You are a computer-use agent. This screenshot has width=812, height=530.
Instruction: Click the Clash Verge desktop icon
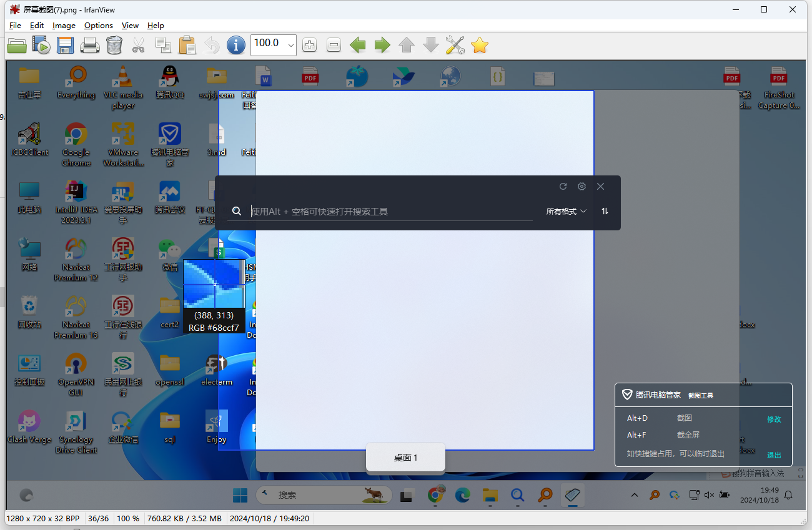tap(29, 426)
